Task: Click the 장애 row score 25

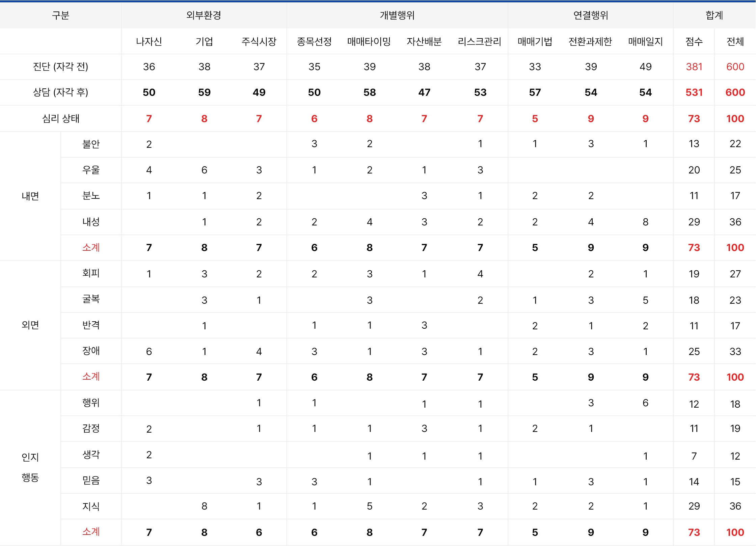Action: pos(694,352)
